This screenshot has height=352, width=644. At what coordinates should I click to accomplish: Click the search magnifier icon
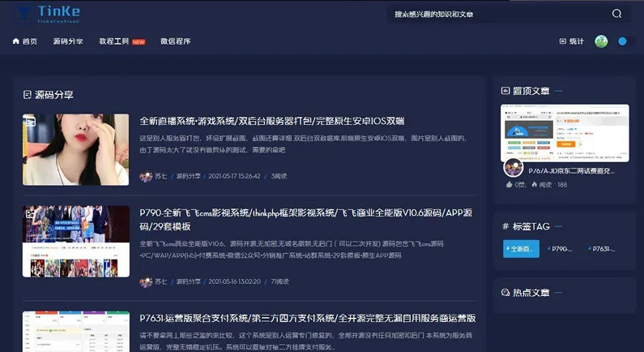pos(616,14)
